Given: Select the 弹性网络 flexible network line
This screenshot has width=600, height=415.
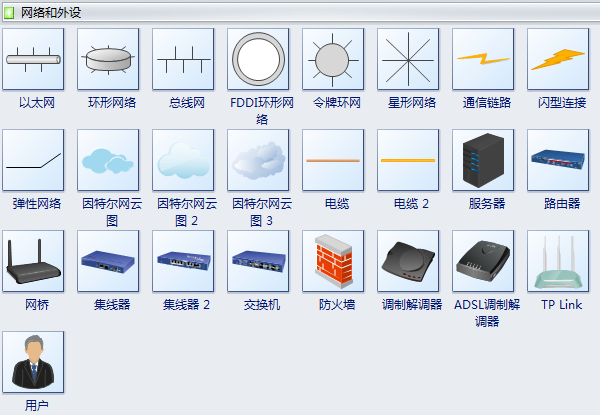Looking at the screenshot, I should [33, 160].
